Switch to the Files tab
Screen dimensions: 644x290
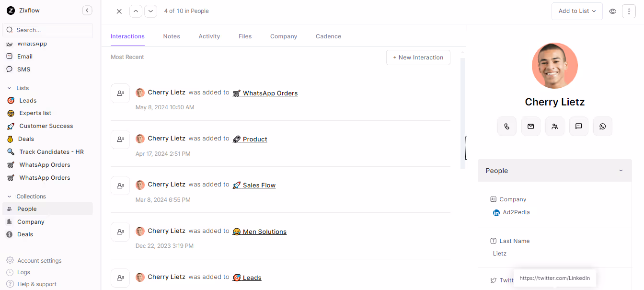(x=245, y=36)
